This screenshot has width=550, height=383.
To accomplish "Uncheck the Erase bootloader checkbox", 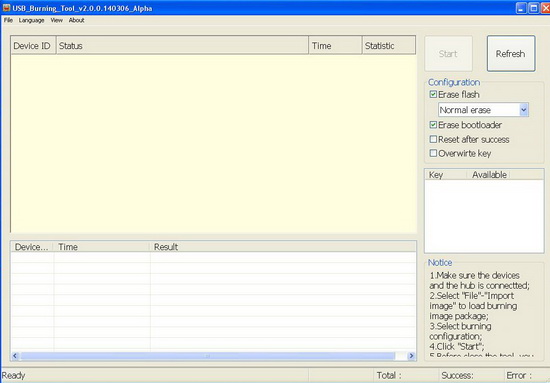I will coord(433,125).
